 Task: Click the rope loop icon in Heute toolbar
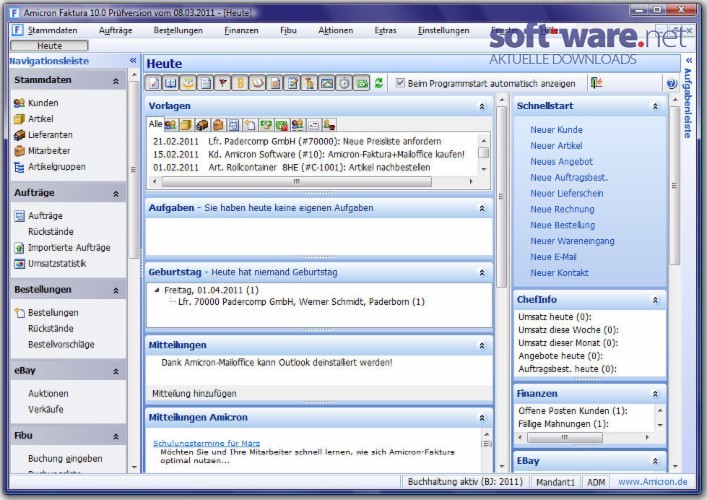point(257,83)
